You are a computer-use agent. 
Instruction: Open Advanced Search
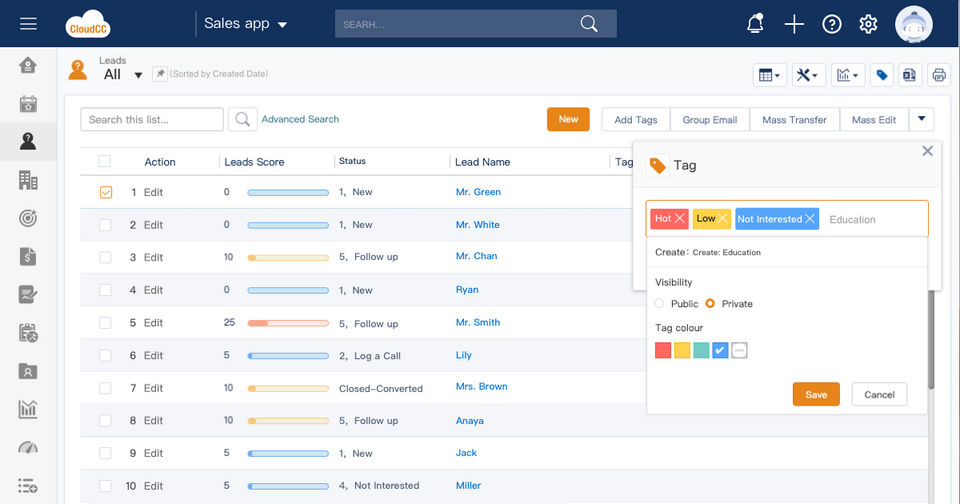point(300,119)
